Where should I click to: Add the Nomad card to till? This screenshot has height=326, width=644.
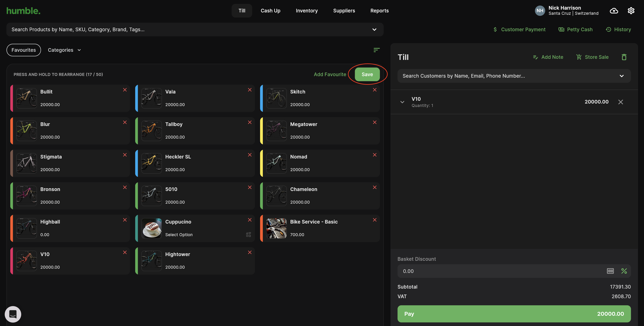(320, 163)
